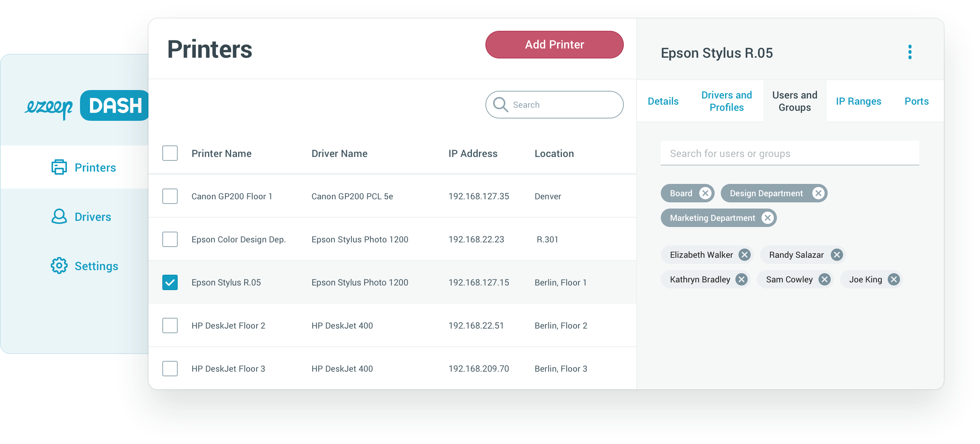The width and height of the screenshot is (980, 444).
Task: Open three-dot menu for Epson Stylus R.05
Action: [910, 52]
